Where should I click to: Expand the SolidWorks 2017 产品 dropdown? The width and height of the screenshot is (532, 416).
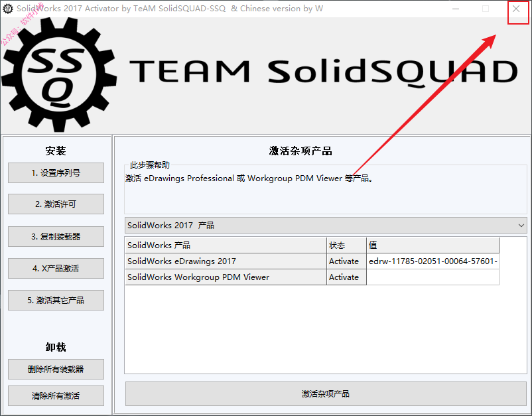pos(326,226)
